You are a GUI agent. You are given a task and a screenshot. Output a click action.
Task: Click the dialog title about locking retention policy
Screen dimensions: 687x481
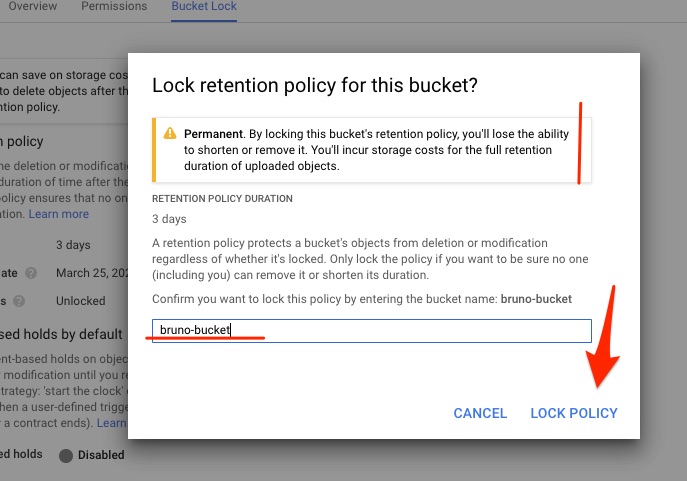tap(315, 86)
